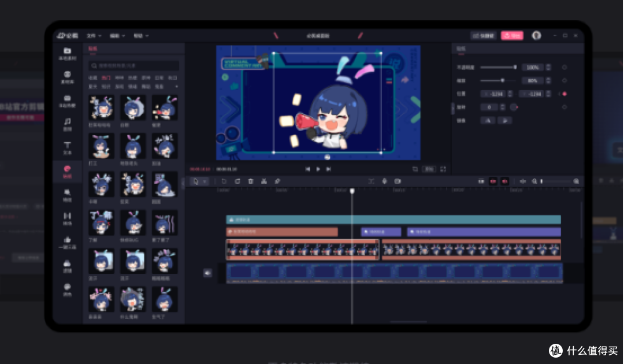Open the user avatar profile
The width and height of the screenshot is (624, 364).
pos(536,35)
